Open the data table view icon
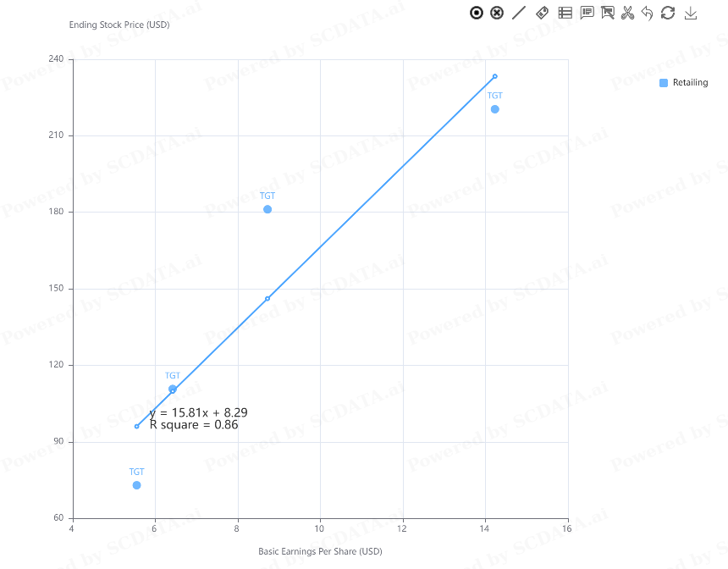 coord(565,13)
